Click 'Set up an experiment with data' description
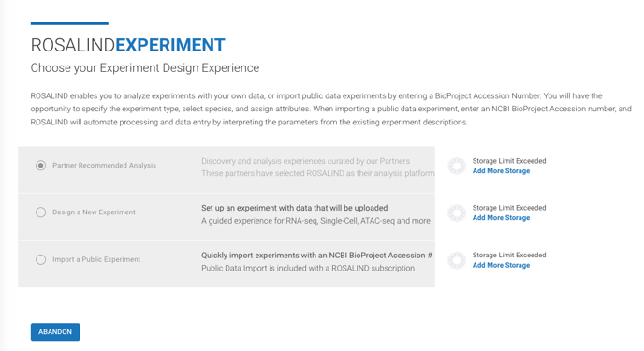Screen dimensions: 644x351 tap(295, 208)
